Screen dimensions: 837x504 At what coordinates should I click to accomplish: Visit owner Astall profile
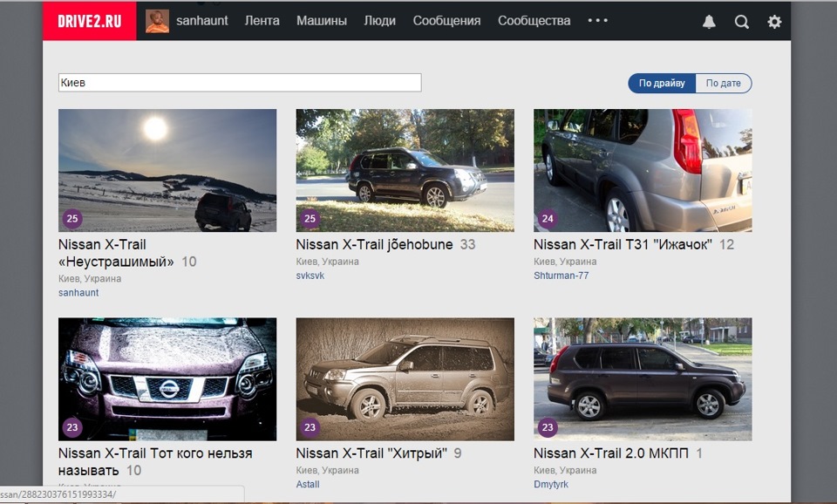pos(308,484)
